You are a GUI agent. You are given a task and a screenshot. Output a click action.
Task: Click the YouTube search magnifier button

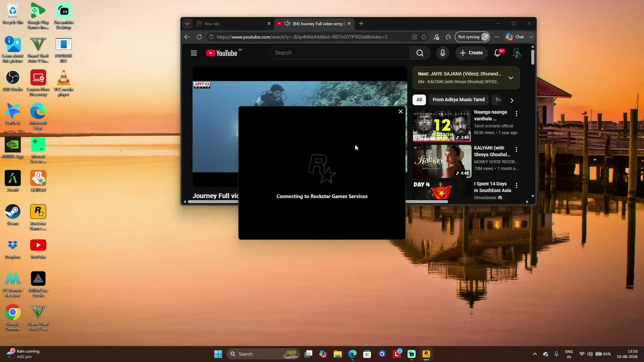[420, 53]
